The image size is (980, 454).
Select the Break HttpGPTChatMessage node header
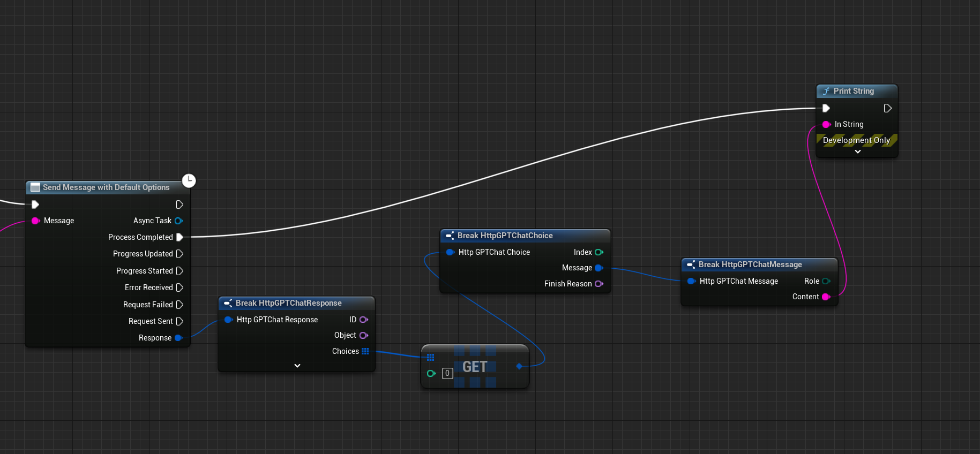click(750, 264)
